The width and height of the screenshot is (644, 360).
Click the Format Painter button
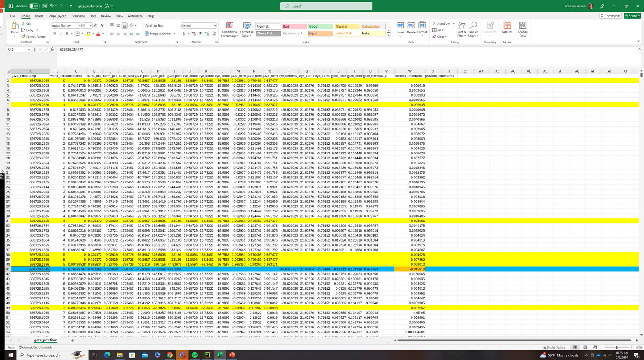tap(33, 37)
